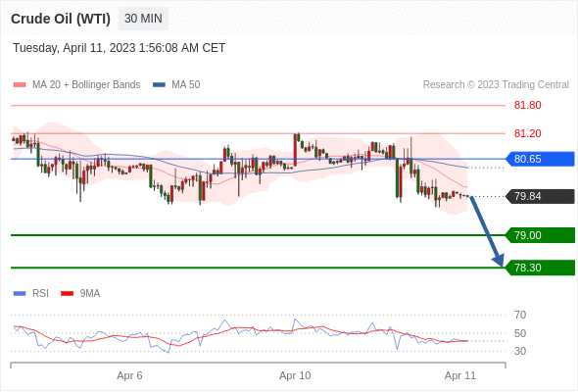Click the MA 50 legend label
This screenshot has height=392, width=578.
click(x=186, y=85)
